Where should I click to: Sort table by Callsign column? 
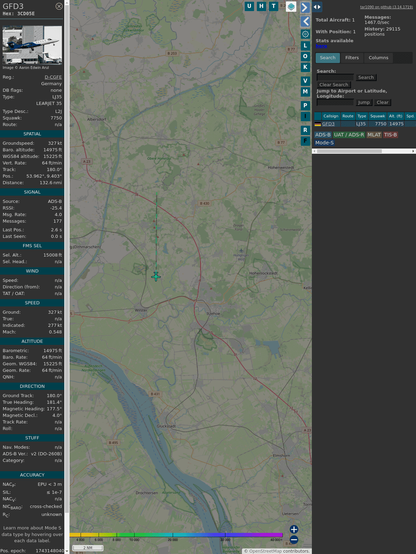(x=331, y=116)
